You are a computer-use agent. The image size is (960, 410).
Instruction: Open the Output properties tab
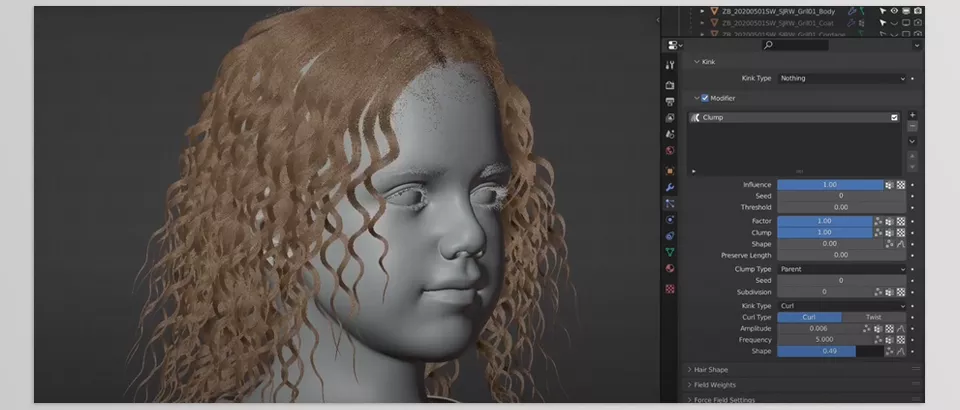point(670,102)
